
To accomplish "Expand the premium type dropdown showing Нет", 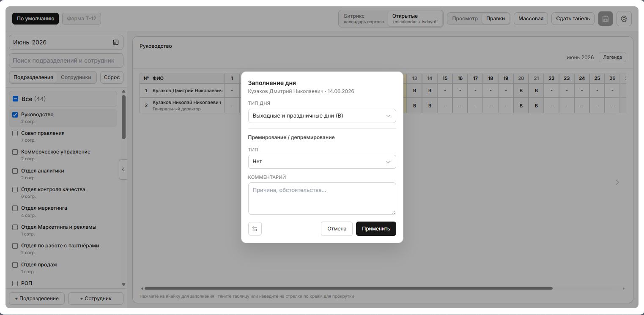I will pyautogui.click(x=322, y=162).
